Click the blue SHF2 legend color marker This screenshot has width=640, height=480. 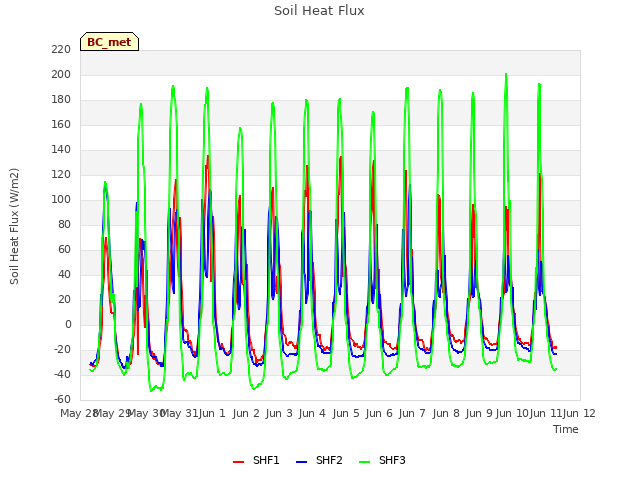(x=301, y=462)
